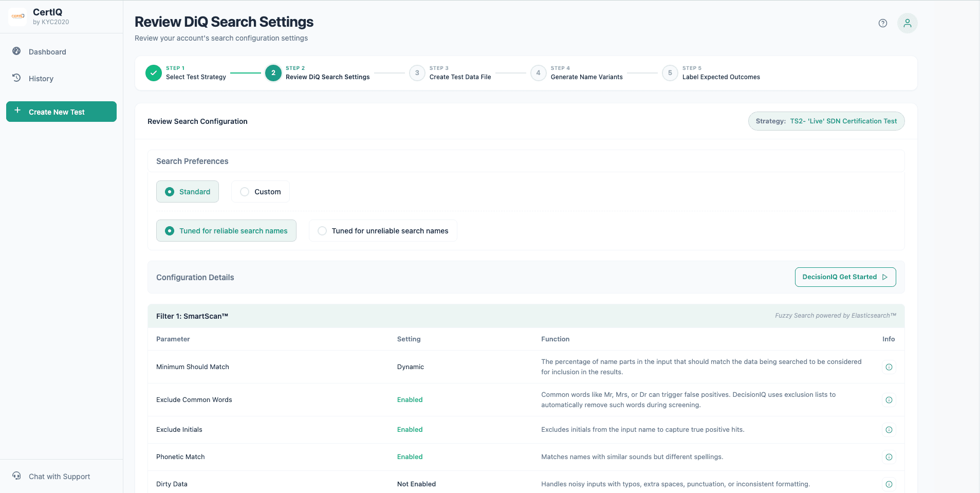Image resolution: width=980 pixels, height=493 pixels.
Task: Navigate to the Dashboard
Action: (x=47, y=51)
